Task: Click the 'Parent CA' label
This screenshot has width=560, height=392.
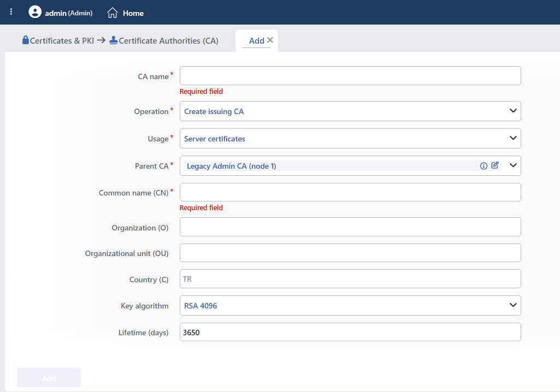Action: point(151,166)
